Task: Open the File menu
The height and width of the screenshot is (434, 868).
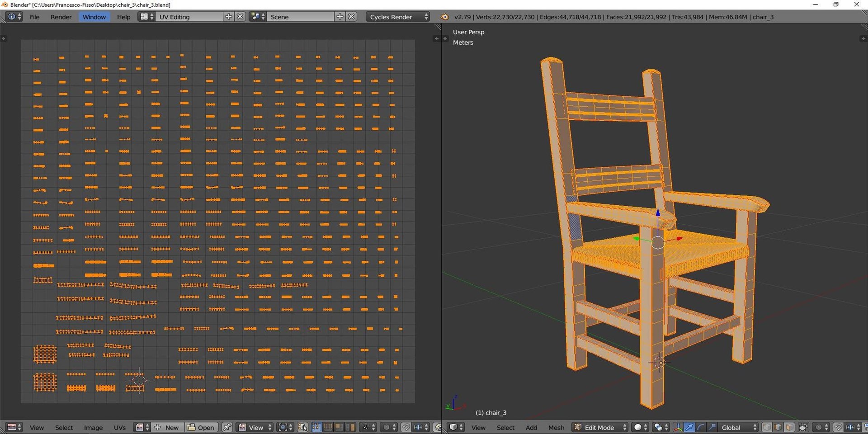Action: (x=34, y=17)
